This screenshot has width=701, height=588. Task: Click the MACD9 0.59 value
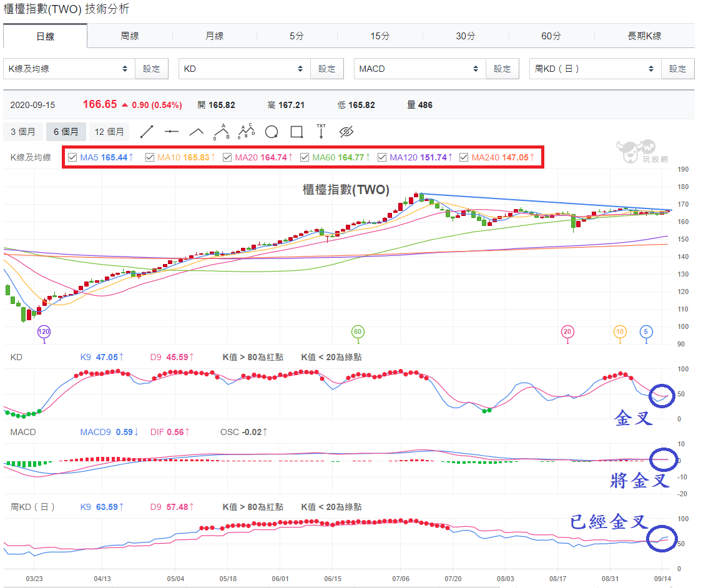click(109, 432)
